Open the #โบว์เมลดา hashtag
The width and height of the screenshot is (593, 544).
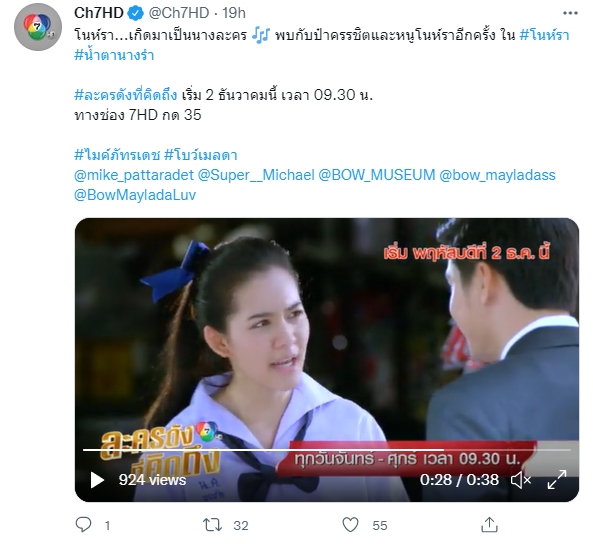click(x=201, y=155)
